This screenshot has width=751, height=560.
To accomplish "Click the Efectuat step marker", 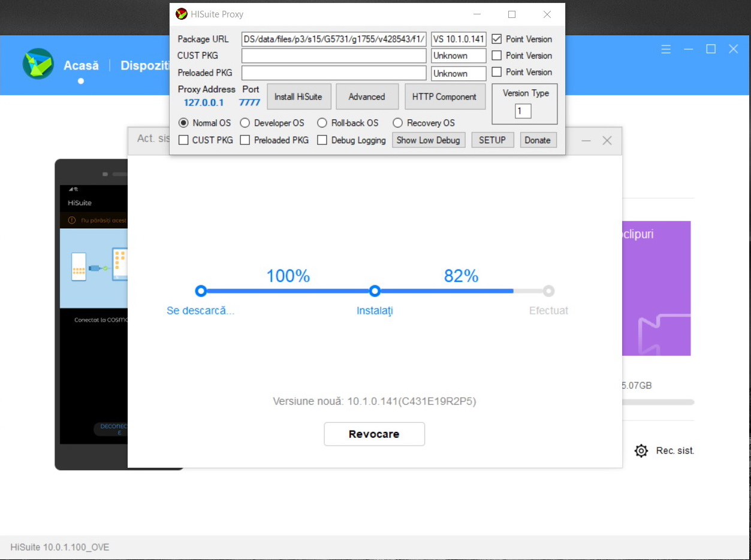I will pos(548,291).
